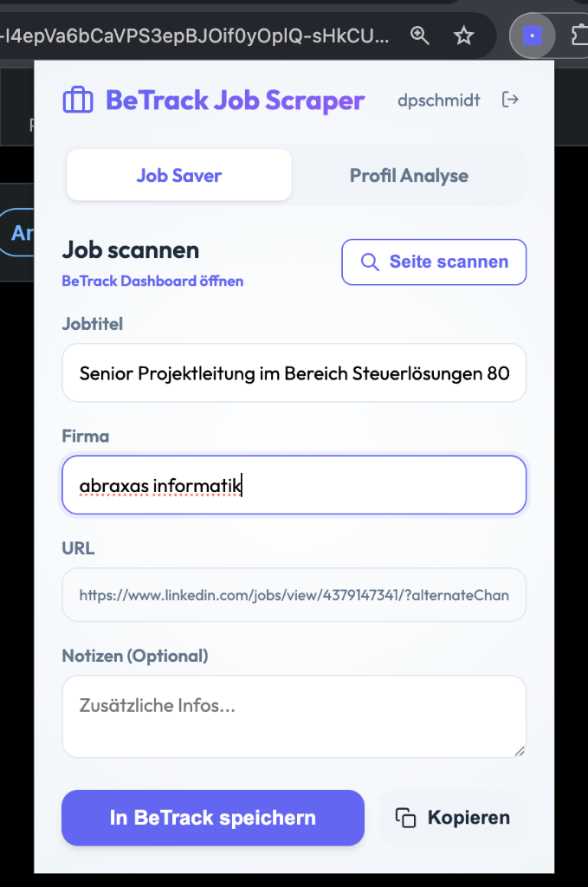Start a scan with Seite scannen
This screenshot has height=887, width=588.
pyautogui.click(x=433, y=262)
